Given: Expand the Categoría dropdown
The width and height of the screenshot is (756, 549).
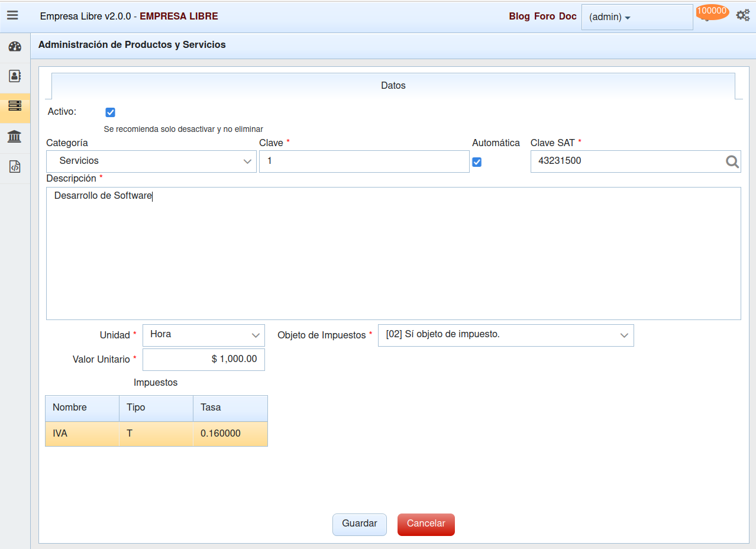Looking at the screenshot, I should click(x=151, y=162).
